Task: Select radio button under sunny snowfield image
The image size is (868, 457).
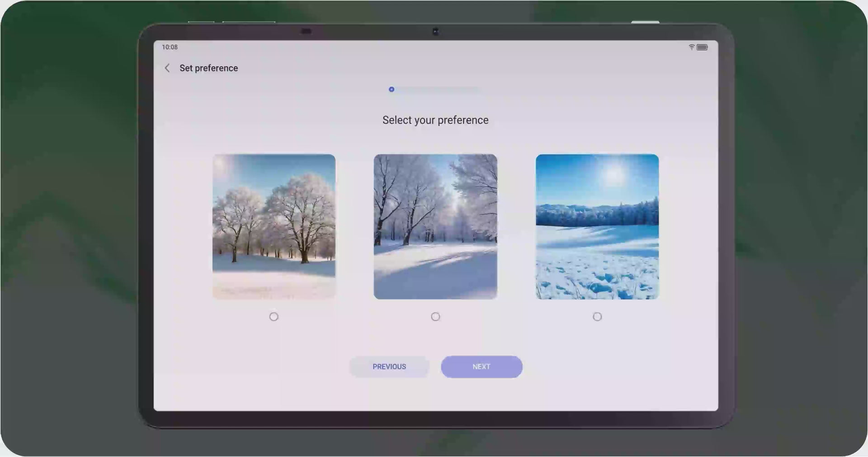Action: [x=597, y=317]
